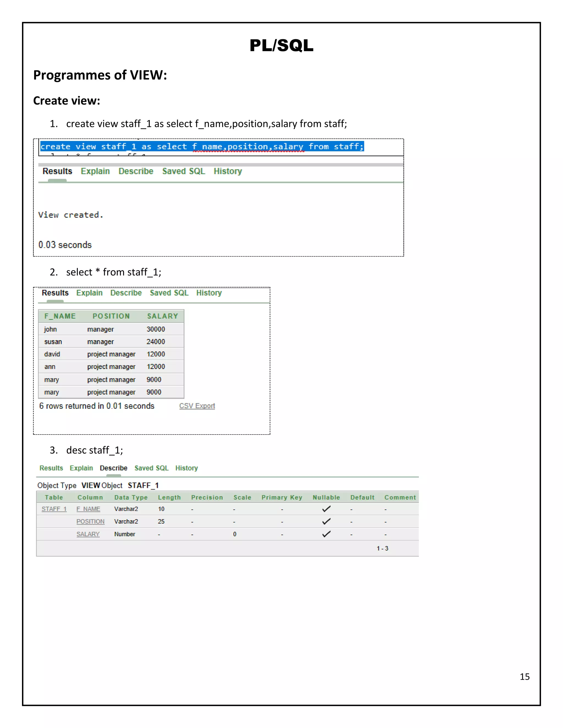Click the Primary Key column header
This screenshot has width=563, height=728.
click(x=282, y=498)
